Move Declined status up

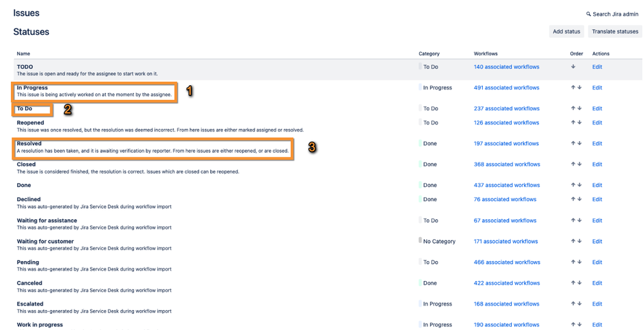573,199
